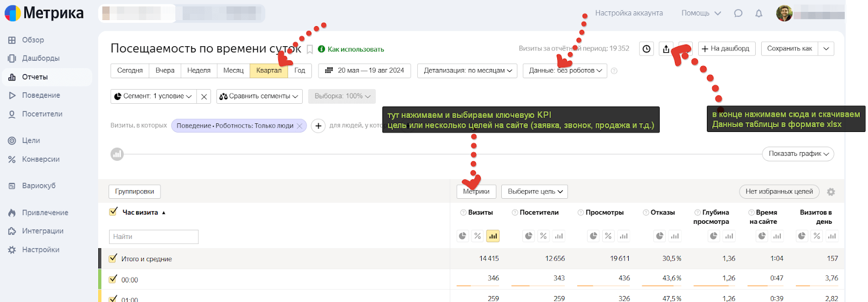Screen dimensions: 868x302
Task: Select the Неделя period tab
Action: click(x=199, y=71)
